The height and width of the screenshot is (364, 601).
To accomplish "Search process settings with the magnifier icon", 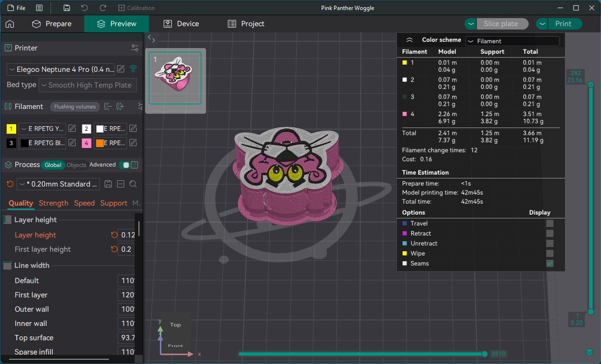I will pos(133,184).
